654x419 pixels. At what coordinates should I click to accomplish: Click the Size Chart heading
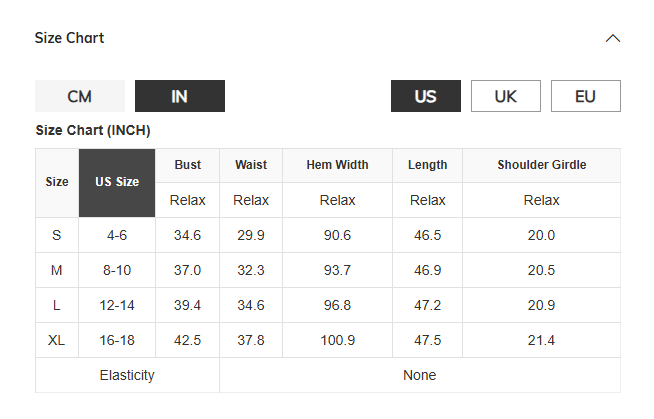(x=70, y=38)
